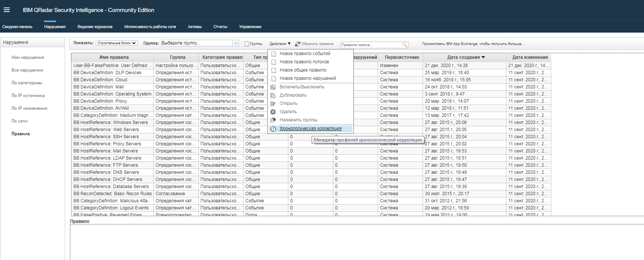Click the Groups page icon

[247, 44]
